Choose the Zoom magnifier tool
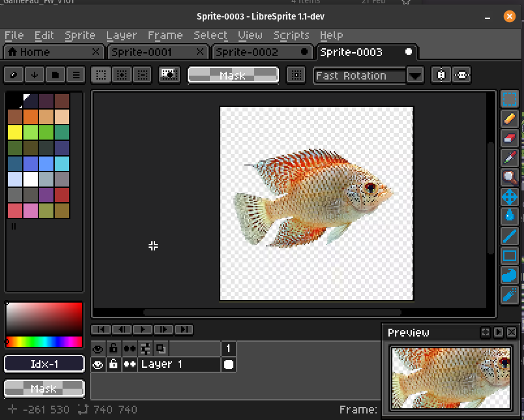The width and height of the screenshot is (524, 420). (x=510, y=177)
